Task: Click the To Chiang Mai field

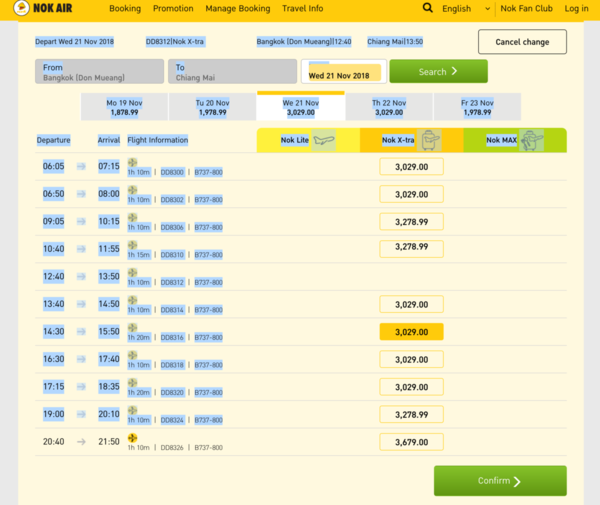Action: tap(232, 71)
